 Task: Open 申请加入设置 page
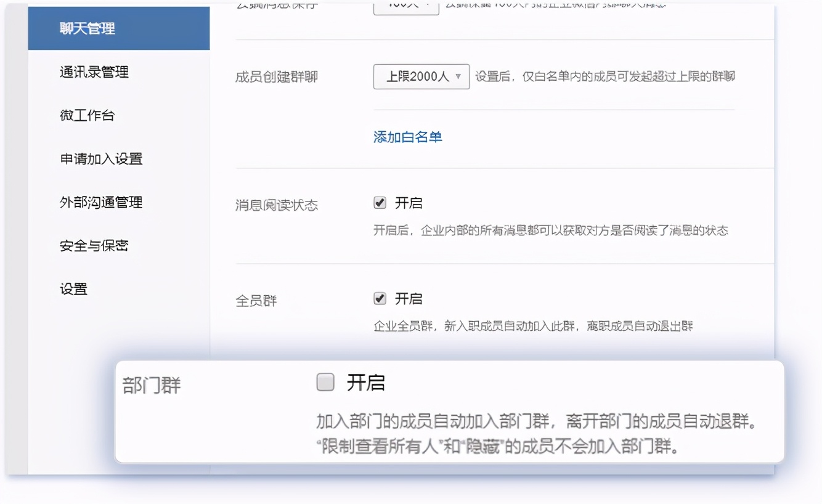[101, 159]
